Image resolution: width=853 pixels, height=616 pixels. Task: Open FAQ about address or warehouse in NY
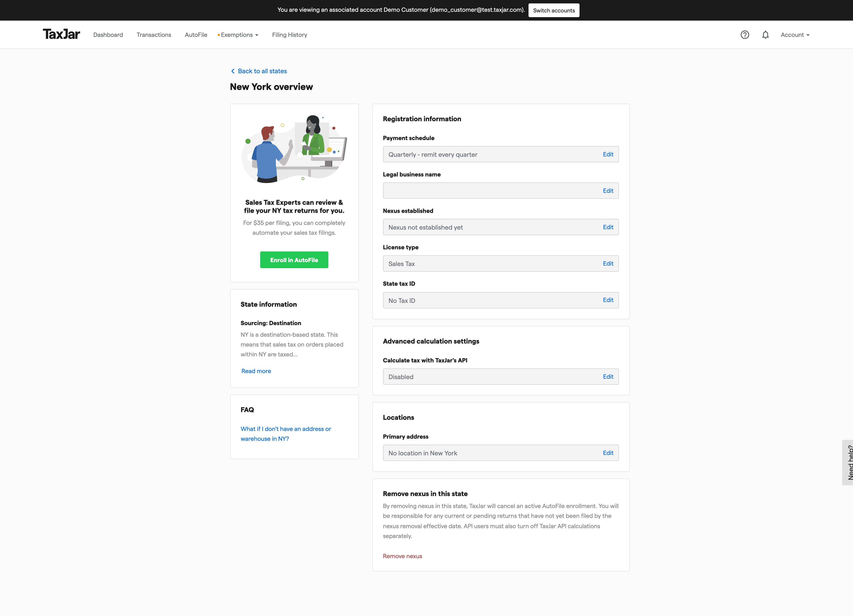click(x=286, y=434)
